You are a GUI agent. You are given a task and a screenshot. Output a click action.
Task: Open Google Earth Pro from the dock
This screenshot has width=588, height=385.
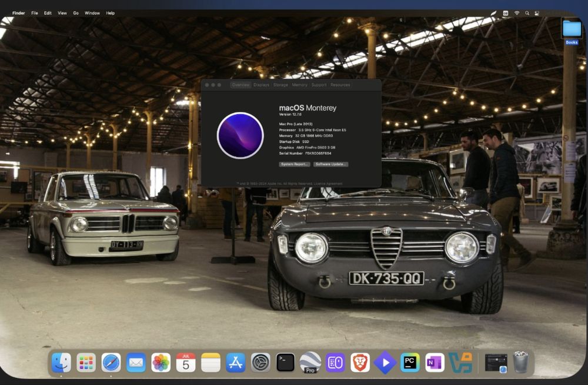[310, 362]
